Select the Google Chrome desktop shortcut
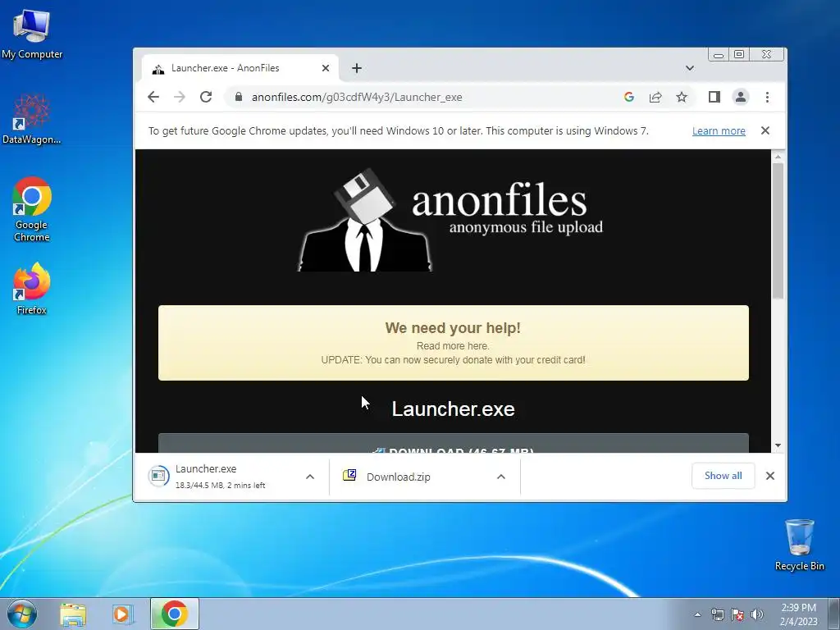The width and height of the screenshot is (840, 630). 32,209
